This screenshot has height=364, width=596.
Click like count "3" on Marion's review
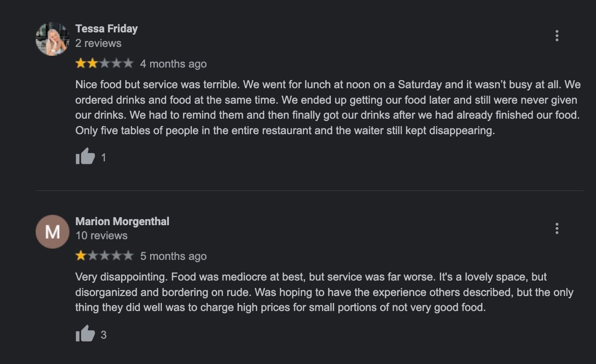[104, 335]
